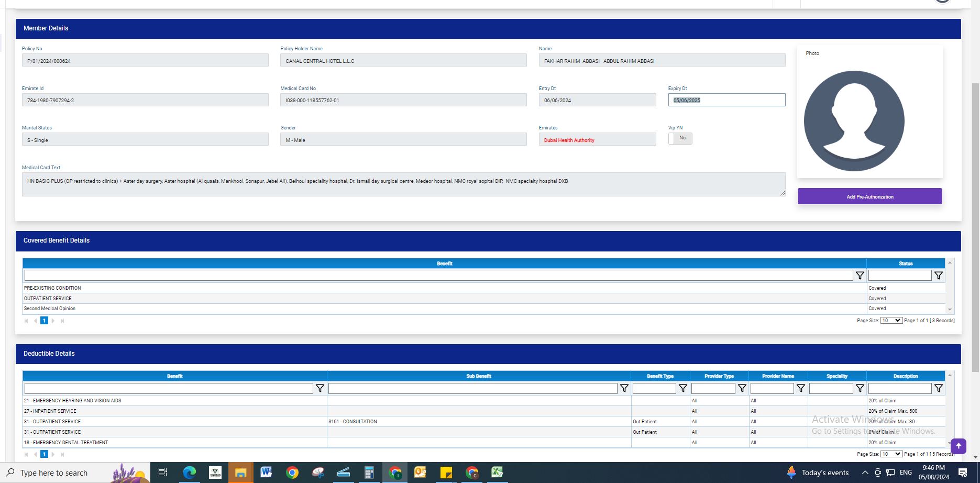980x483 pixels.
Task: Click the Speciality column filter icon
Action: pyautogui.click(x=860, y=389)
